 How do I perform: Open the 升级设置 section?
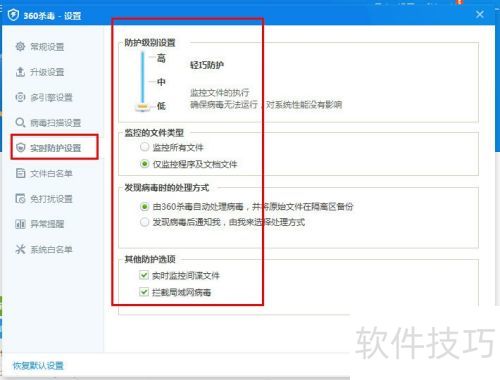(47, 72)
